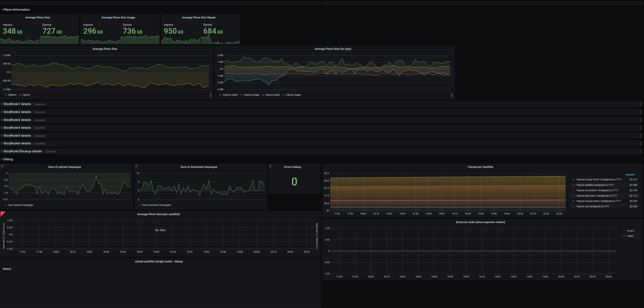Open the Errors Debug panel title menu

pos(292,167)
